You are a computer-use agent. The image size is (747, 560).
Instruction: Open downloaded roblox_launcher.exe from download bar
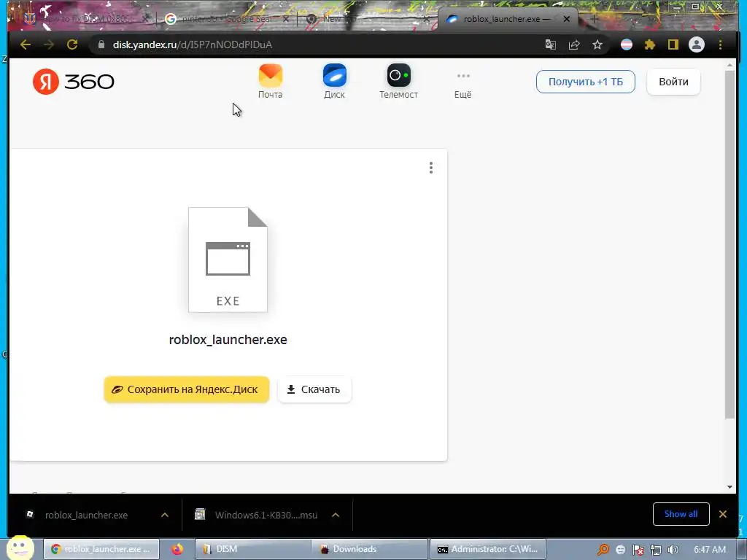(x=86, y=515)
